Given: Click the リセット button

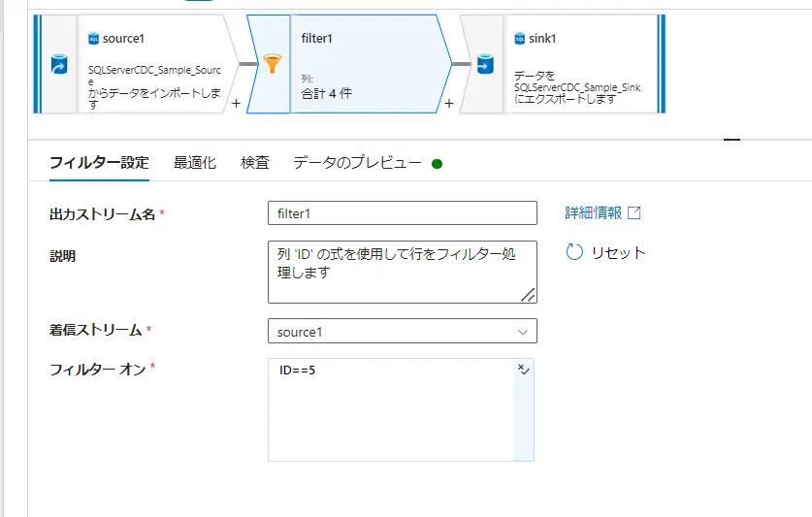Looking at the screenshot, I should [x=605, y=252].
